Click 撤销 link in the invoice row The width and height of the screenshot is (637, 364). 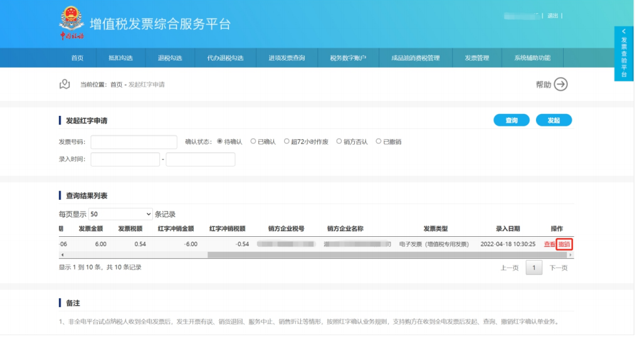pyautogui.click(x=564, y=244)
